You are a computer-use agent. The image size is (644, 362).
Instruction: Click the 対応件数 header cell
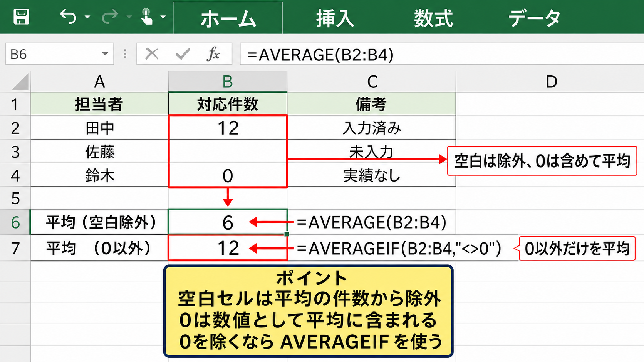(228, 104)
